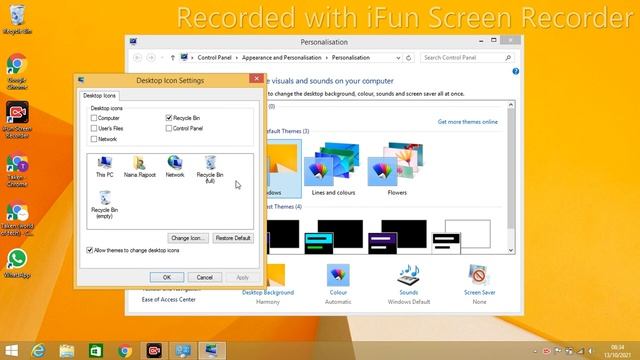Enable the Control Panel checkbox
This screenshot has height=360, width=640.
point(169,128)
